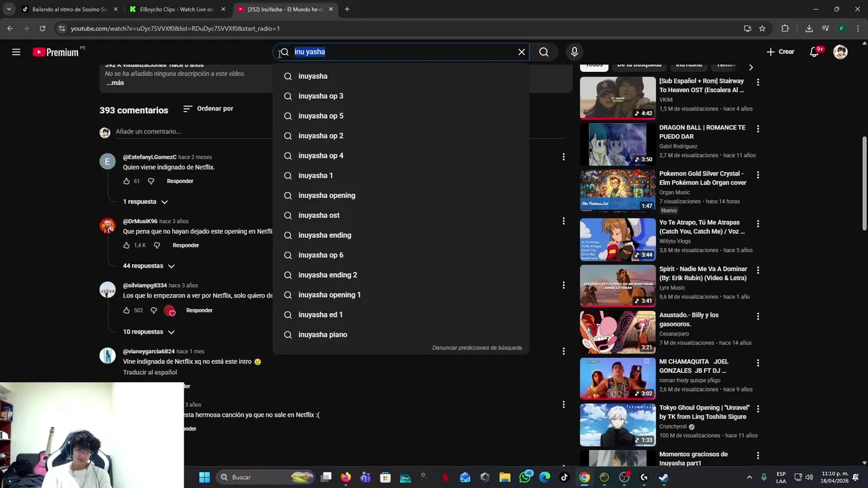
Task: Open Steam from the taskbar
Action: (663, 477)
